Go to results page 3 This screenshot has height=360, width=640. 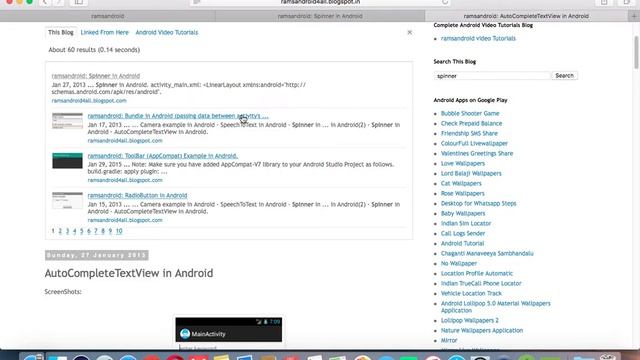pyautogui.click(x=67, y=231)
